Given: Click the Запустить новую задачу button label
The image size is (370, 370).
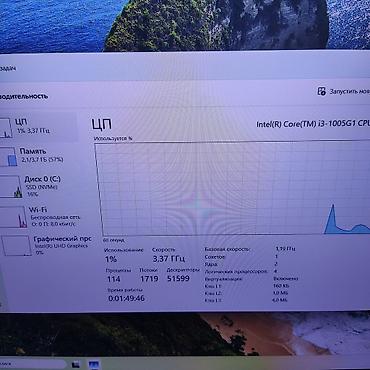Looking at the screenshot, I should point(350,91).
